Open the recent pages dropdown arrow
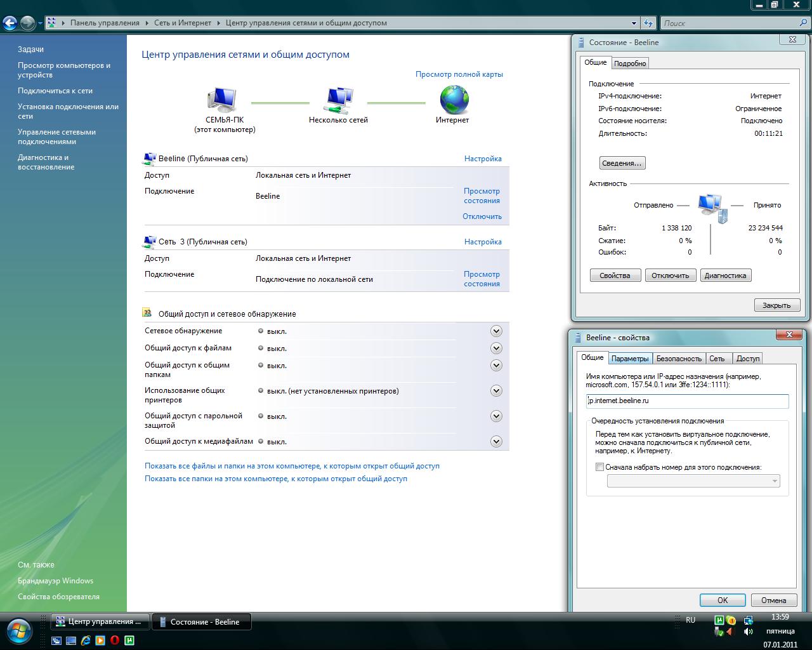Screen dimensions: 812x650 pos(40,23)
